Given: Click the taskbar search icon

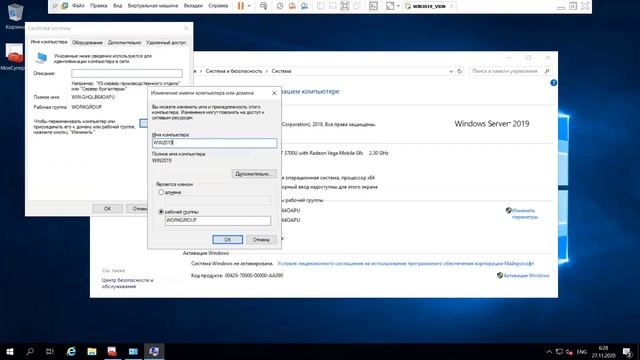Looking at the screenshot, I should [x=30, y=351].
